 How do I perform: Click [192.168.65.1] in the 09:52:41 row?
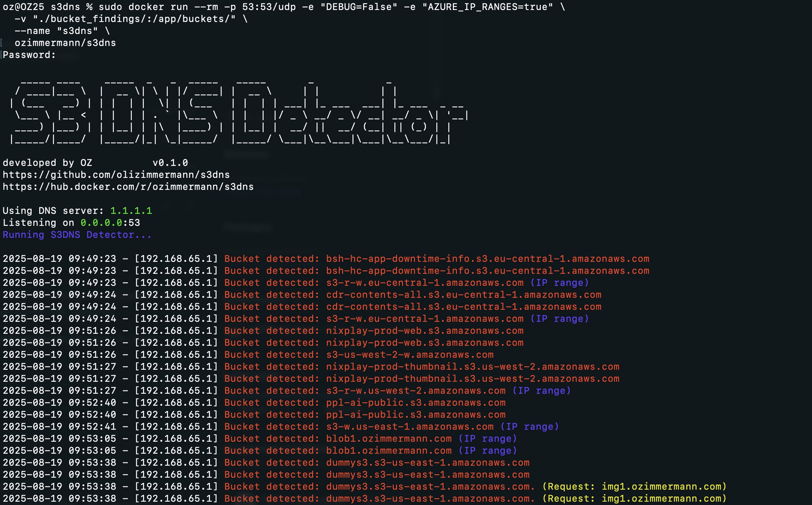point(176,426)
